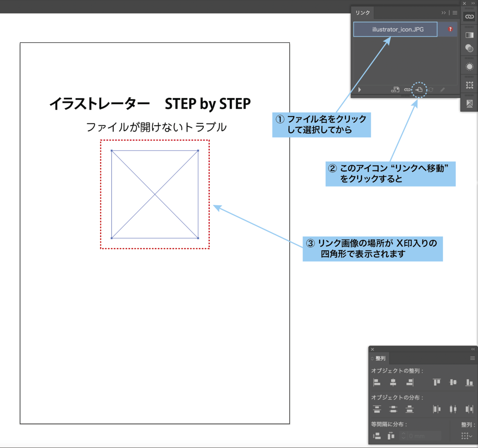Click the Update Link refresh icon
The height and width of the screenshot is (448, 478).
pyautogui.click(x=431, y=90)
